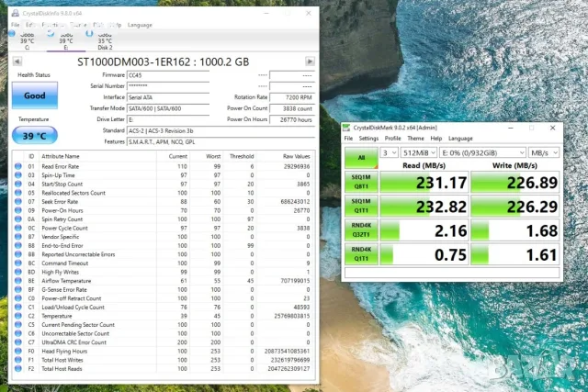The height and width of the screenshot is (392, 588).
Task: Select the E: disk tab
Action: (66, 40)
